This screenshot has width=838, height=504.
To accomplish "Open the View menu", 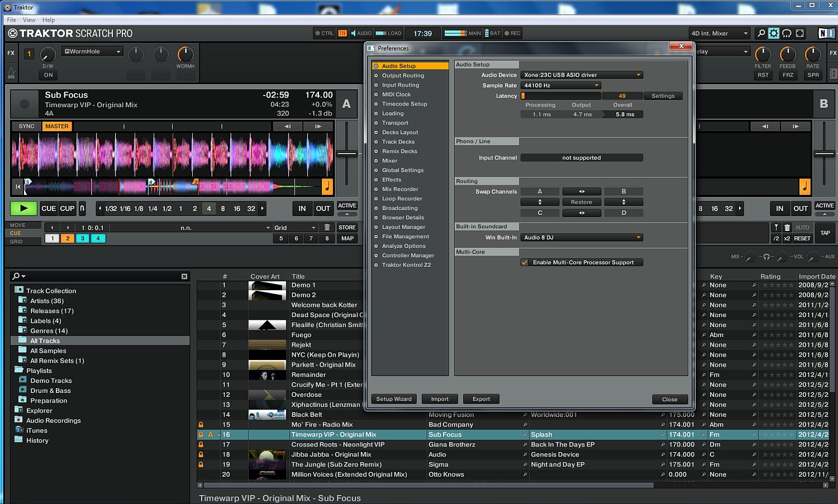I will [29, 20].
